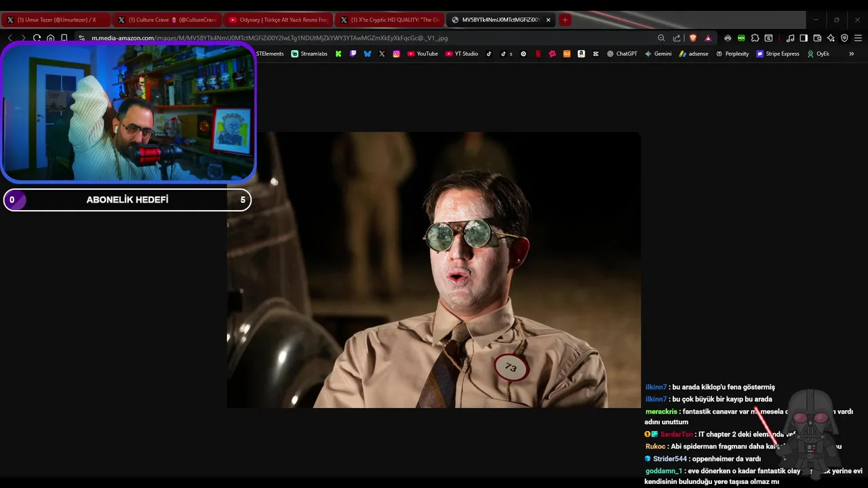Click the man-with-goggles movie still image
This screenshot has width=868, height=488.
click(x=434, y=270)
